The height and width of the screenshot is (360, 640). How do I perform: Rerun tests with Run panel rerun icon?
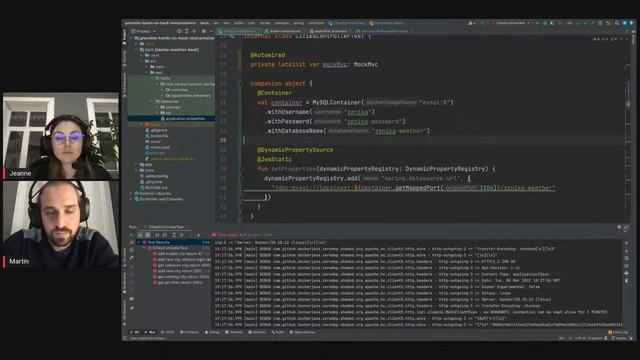(131, 235)
